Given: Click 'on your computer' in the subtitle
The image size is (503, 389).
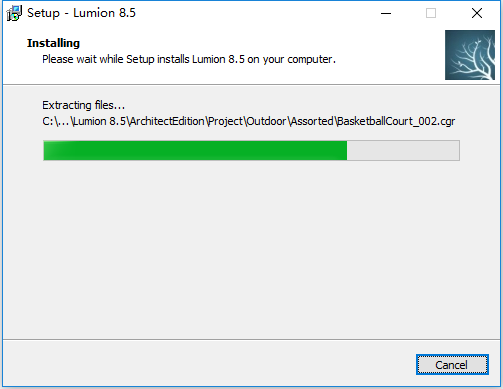Looking at the screenshot, I should pyautogui.click(x=291, y=59).
